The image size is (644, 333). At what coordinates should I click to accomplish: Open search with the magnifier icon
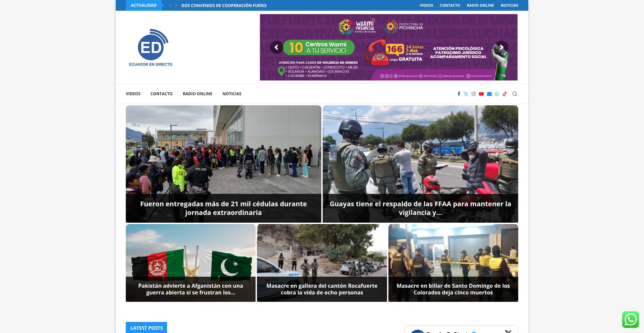[515, 94]
